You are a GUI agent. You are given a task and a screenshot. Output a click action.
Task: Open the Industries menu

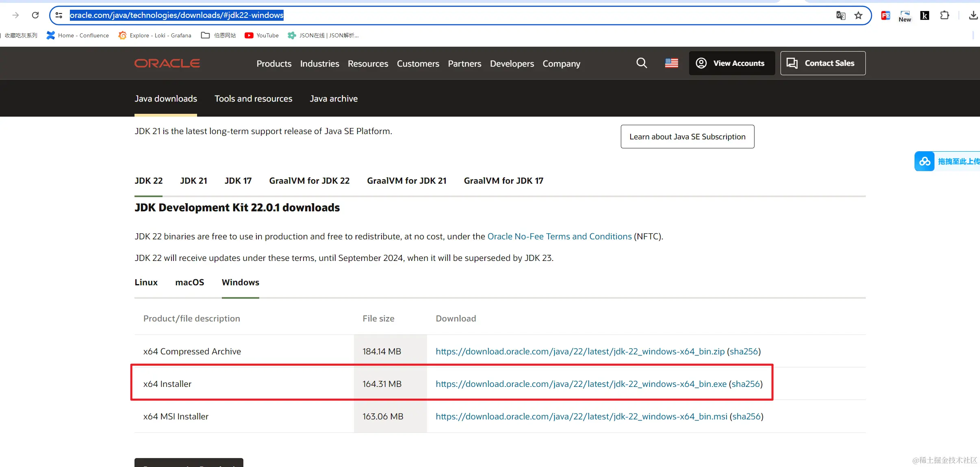click(319, 63)
